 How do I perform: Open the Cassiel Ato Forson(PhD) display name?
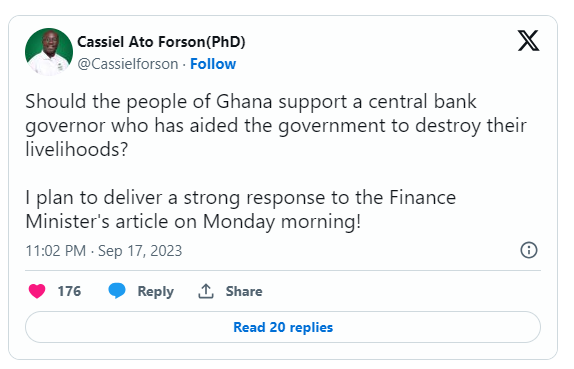[161, 42]
